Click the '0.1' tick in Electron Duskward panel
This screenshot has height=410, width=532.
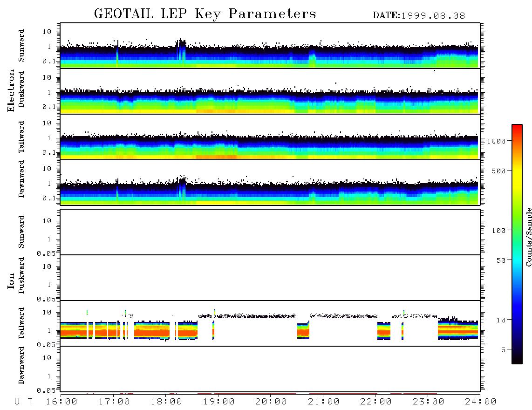click(x=49, y=107)
